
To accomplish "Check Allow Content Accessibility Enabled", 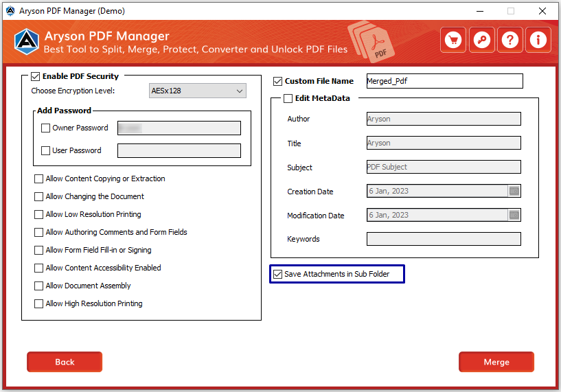I will point(38,268).
